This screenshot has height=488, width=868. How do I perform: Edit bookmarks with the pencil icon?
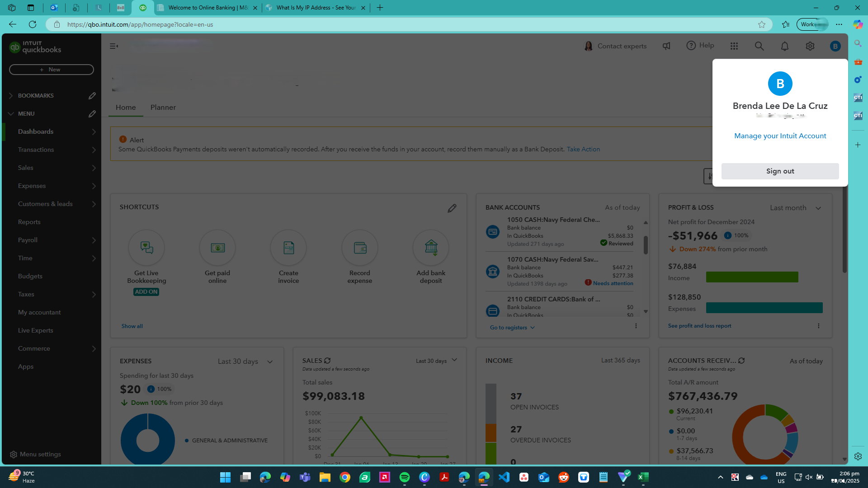click(x=92, y=96)
